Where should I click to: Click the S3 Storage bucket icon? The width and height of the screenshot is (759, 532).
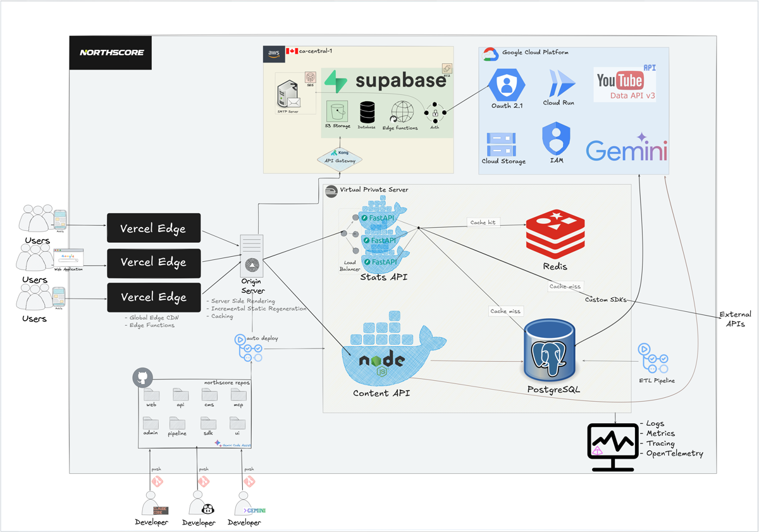click(x=336, y=111)
